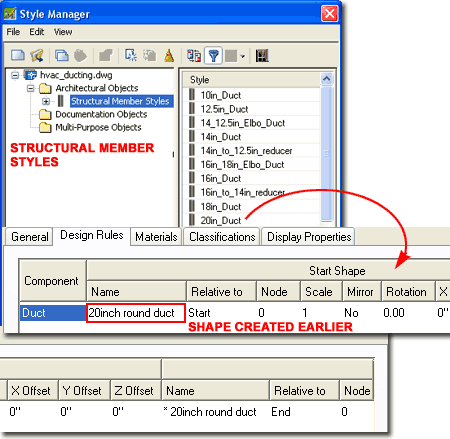450x439 pixels.
Task: Collapse the Architectural Objects folder
Action: tap(31, 88)
